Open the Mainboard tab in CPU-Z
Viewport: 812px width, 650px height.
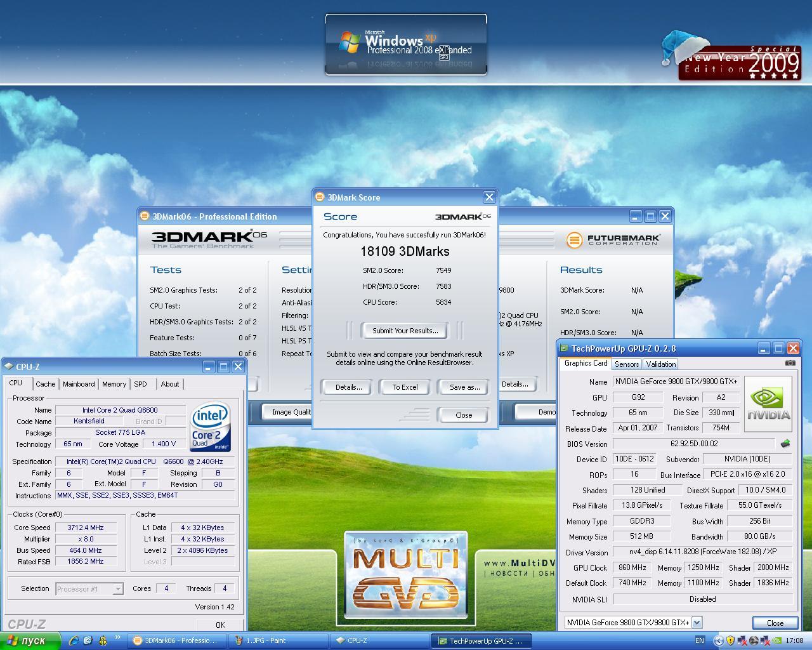[79, 384]
